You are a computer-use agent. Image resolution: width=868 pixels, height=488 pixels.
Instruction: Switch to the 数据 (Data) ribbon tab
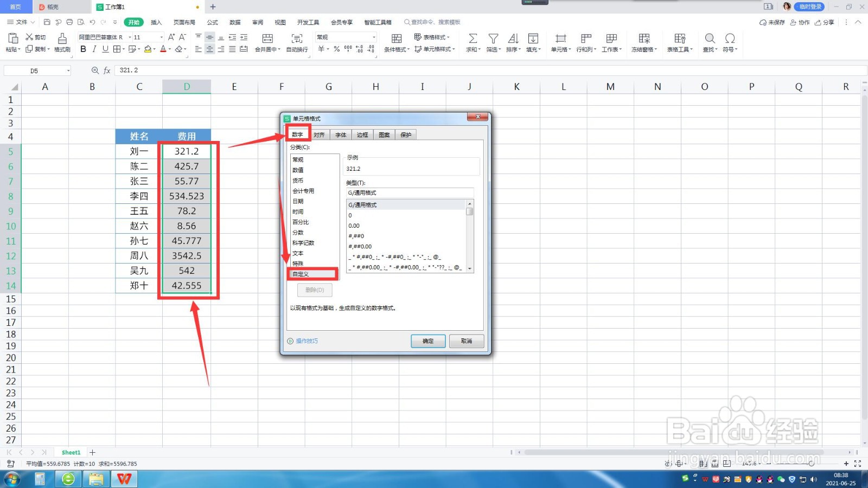pos(235,22)
